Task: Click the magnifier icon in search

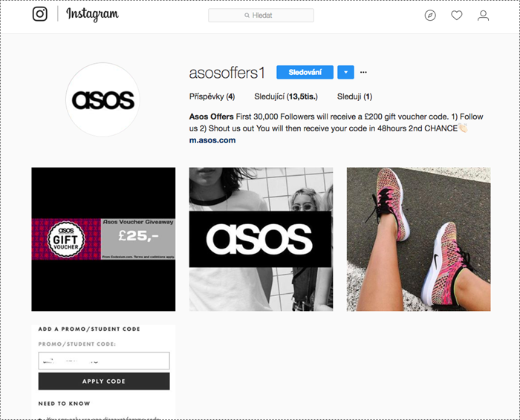Action: click(247, 16)
